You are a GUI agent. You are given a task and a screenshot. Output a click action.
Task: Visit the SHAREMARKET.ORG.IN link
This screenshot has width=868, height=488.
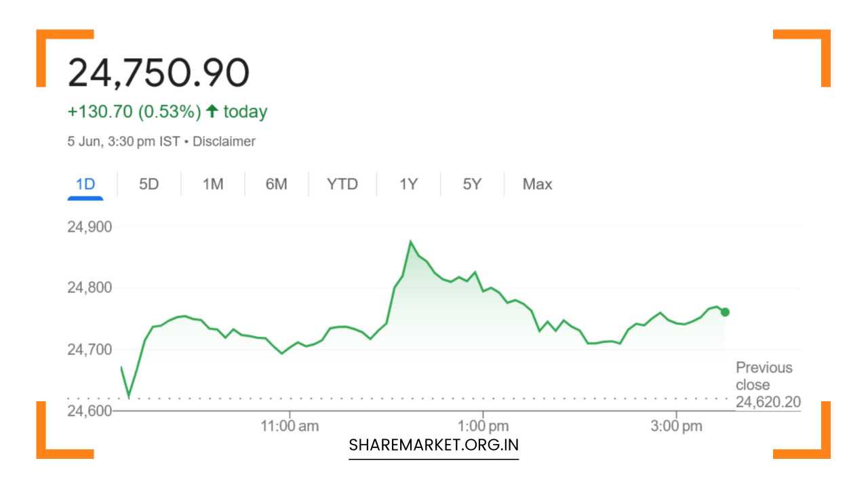coord(433,445)
